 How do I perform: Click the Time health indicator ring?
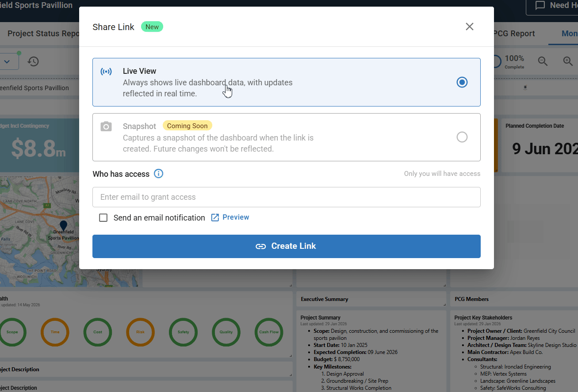pos(55,332)
